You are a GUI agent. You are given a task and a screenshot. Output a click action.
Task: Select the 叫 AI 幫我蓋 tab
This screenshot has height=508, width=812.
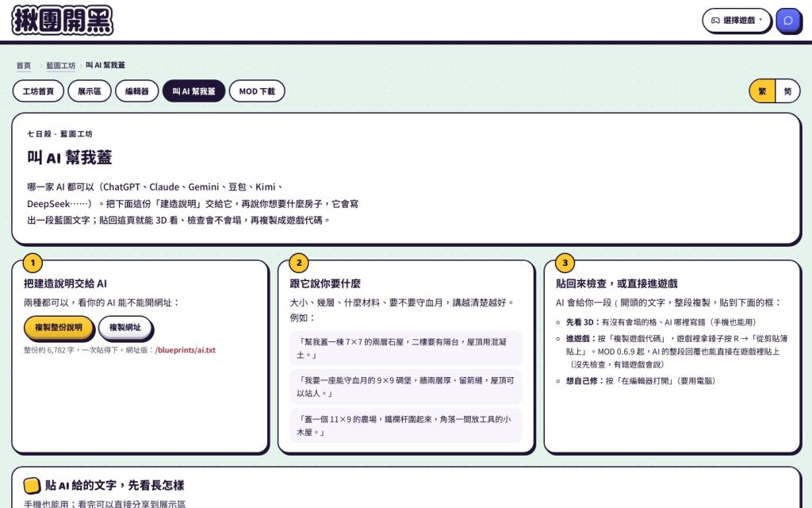pyautogui.click(x=193, y=91)
